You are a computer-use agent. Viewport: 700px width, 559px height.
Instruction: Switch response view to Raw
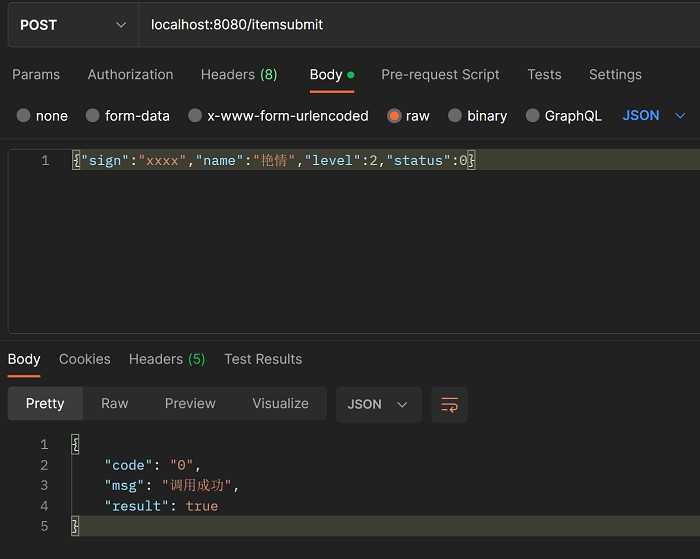pyautogui.click(x=115, y=404)
